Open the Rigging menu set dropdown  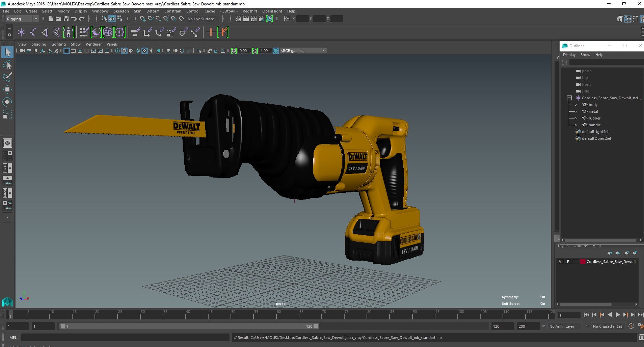point(22,19)
